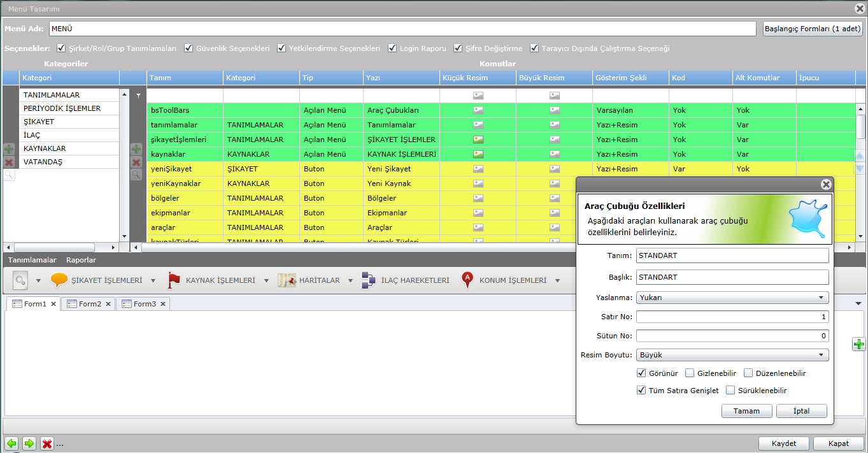Select the VATANDAŞ category row
The width and height of the screenshot is (868, 453).
pyautogui.click(x=69, y=162)
